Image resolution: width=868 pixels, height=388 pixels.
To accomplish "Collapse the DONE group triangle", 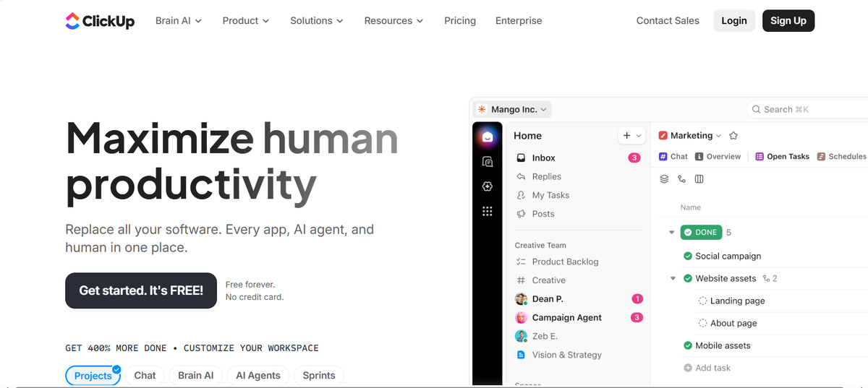I will [671, 233].
